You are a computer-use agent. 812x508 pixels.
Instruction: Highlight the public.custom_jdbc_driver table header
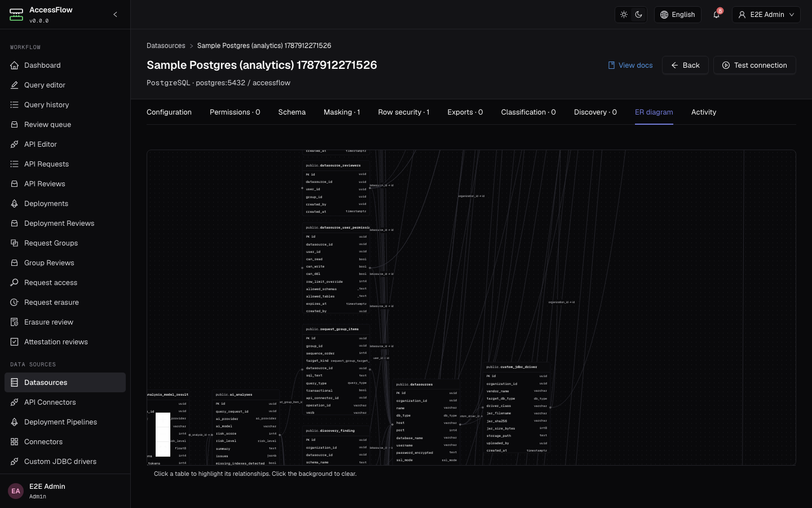(x=517, y=367)
